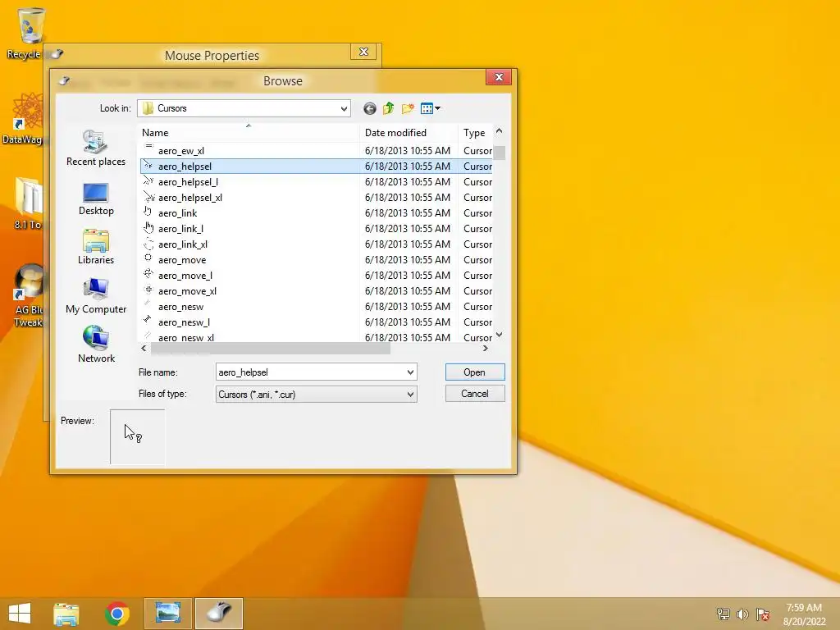Switch to the picture app on taskbar

[x=167, y=614]
